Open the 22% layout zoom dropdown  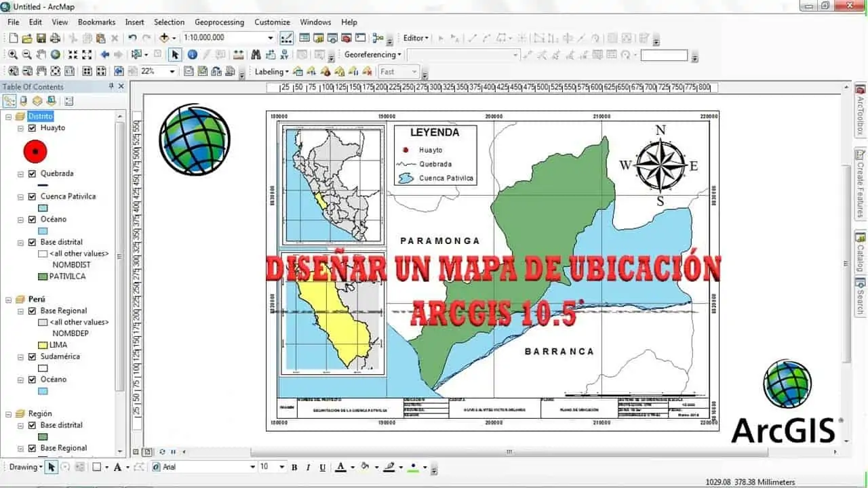[172, 71]
